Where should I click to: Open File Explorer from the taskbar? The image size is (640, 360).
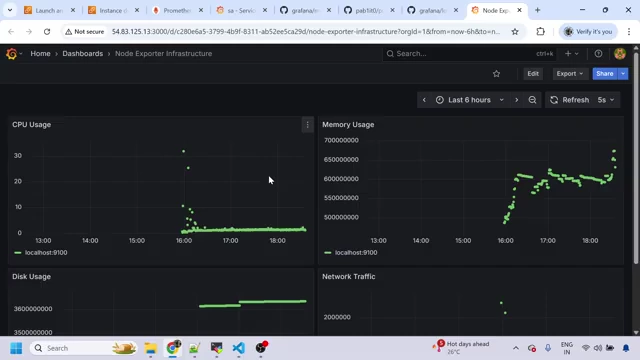151,348
